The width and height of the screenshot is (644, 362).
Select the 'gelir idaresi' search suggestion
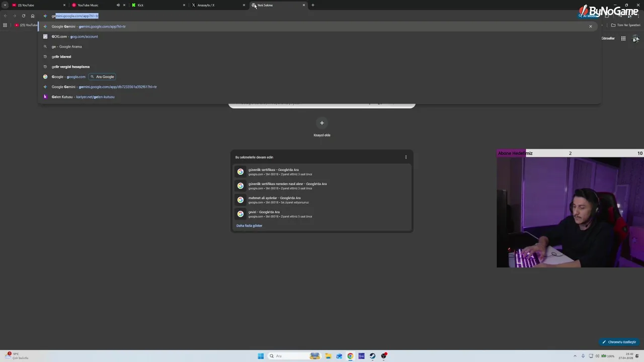coord(319,56)
